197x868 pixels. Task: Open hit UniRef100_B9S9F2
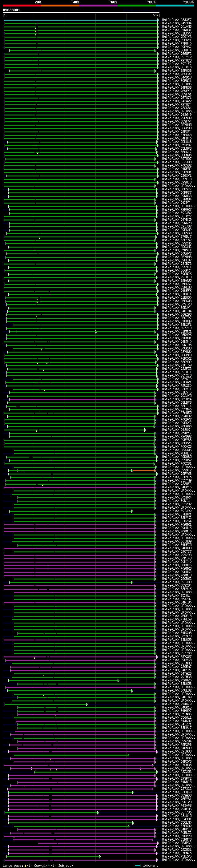tap(176, 470)
